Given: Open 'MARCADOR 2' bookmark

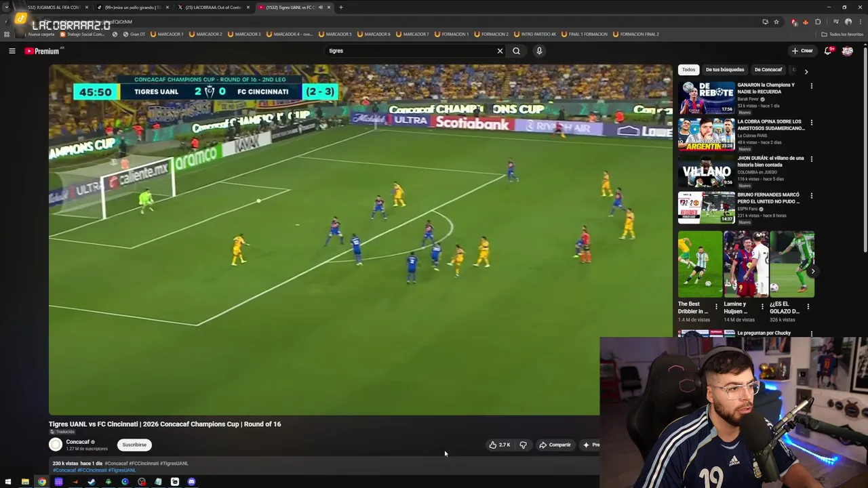Looking at the screenshot, I should click(x=205, y=34).
